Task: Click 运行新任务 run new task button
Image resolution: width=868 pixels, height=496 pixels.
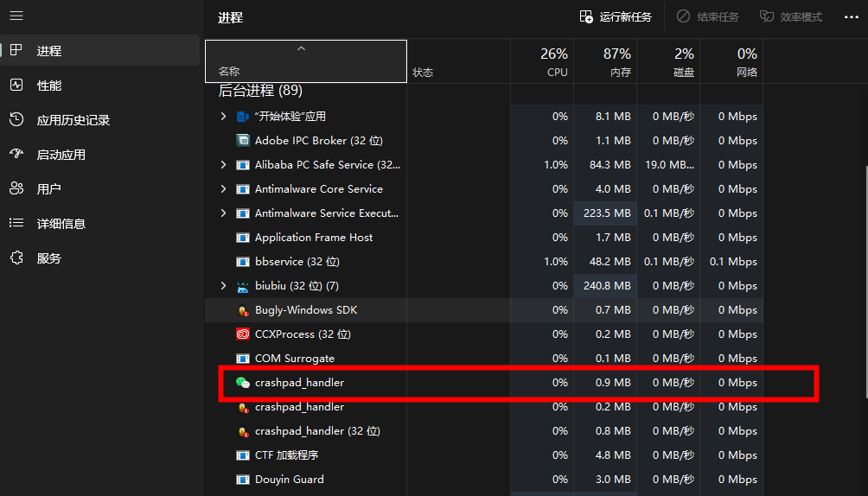Action: coord(616,17)
